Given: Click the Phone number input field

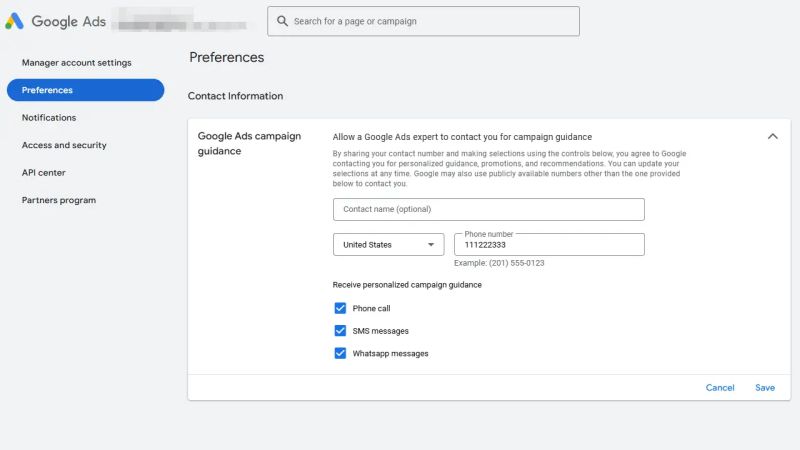Looking at the screenshot, I should coord(549,244).
